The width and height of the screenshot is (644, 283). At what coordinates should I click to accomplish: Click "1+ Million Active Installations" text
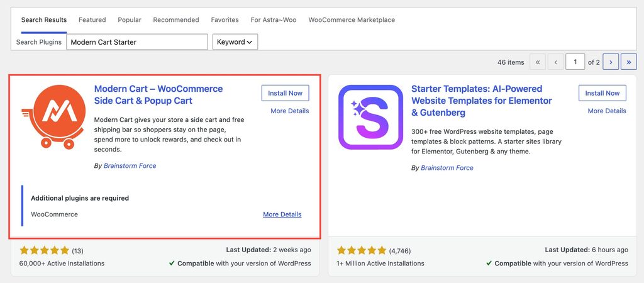(x=380, y=264)
